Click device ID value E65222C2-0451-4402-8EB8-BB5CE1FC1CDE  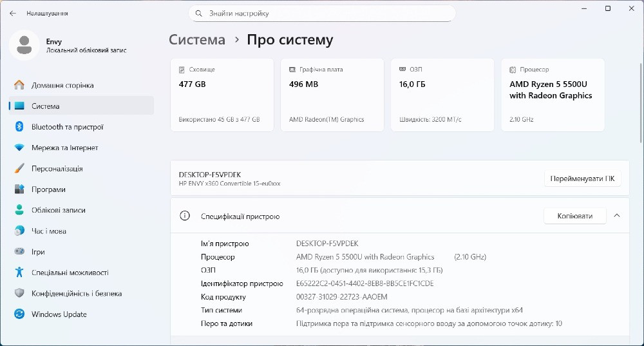(x=365, y=284)
